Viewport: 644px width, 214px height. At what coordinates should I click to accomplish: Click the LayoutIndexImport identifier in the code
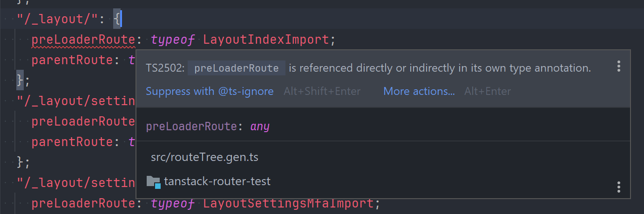pos(266,40)
